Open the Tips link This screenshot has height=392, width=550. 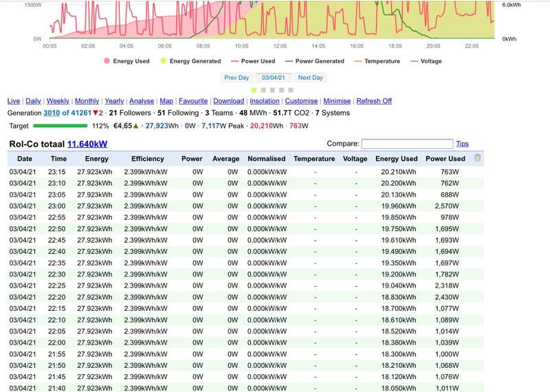point(462,144)
